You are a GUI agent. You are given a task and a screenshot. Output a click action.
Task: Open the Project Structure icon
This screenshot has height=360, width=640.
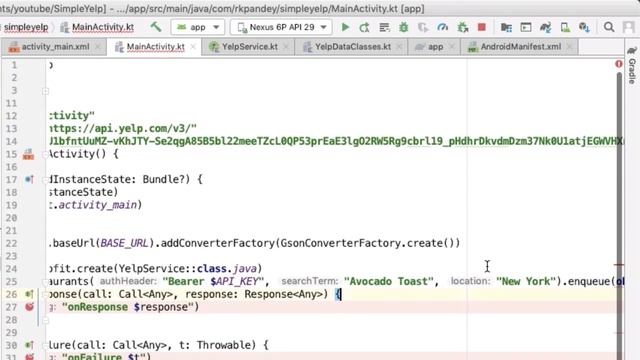[506, 27]
